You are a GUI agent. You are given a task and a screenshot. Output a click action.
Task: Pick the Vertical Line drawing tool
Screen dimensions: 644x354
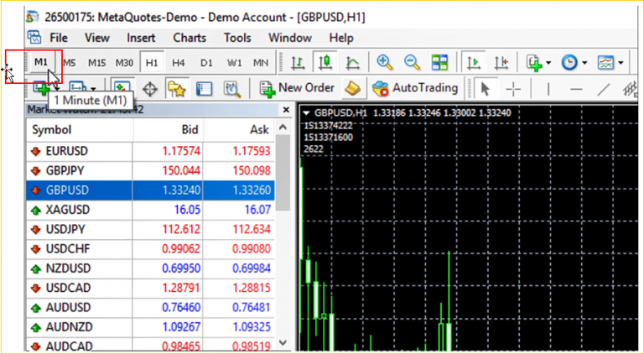click(x=548, y=89)
